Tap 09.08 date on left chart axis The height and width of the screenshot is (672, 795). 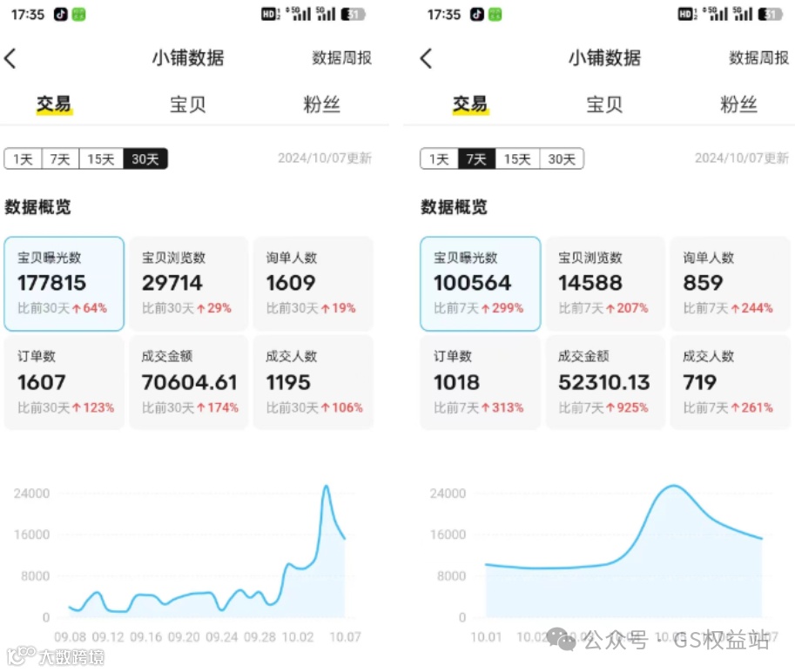coord(70,637)
